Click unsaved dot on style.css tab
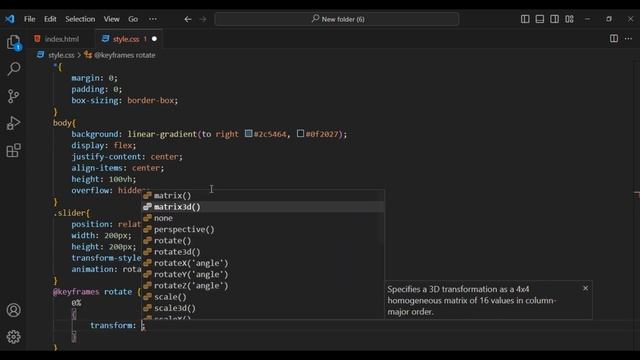 (x=154, y=39)
